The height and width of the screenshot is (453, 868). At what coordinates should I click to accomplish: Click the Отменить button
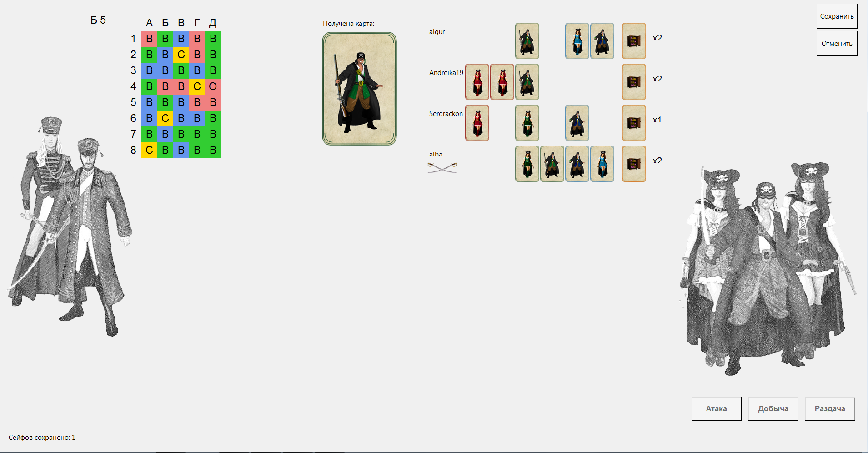[837, 44]
